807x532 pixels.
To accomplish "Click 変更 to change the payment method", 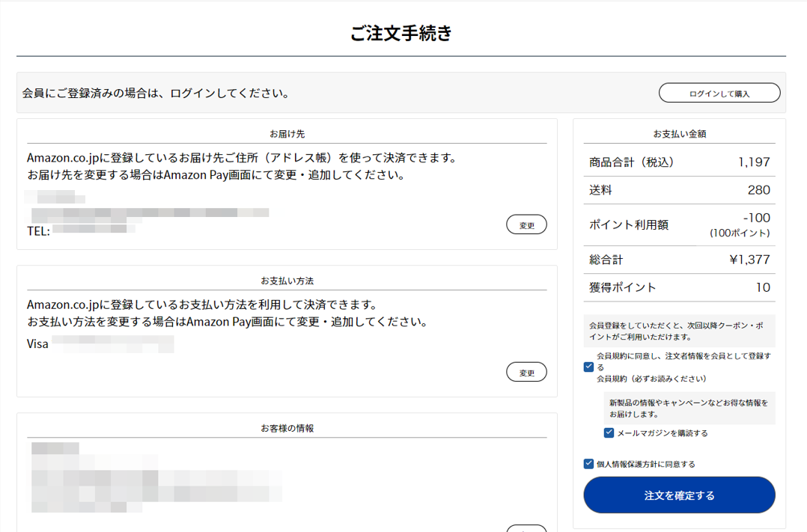I will [x=526, y=371].
